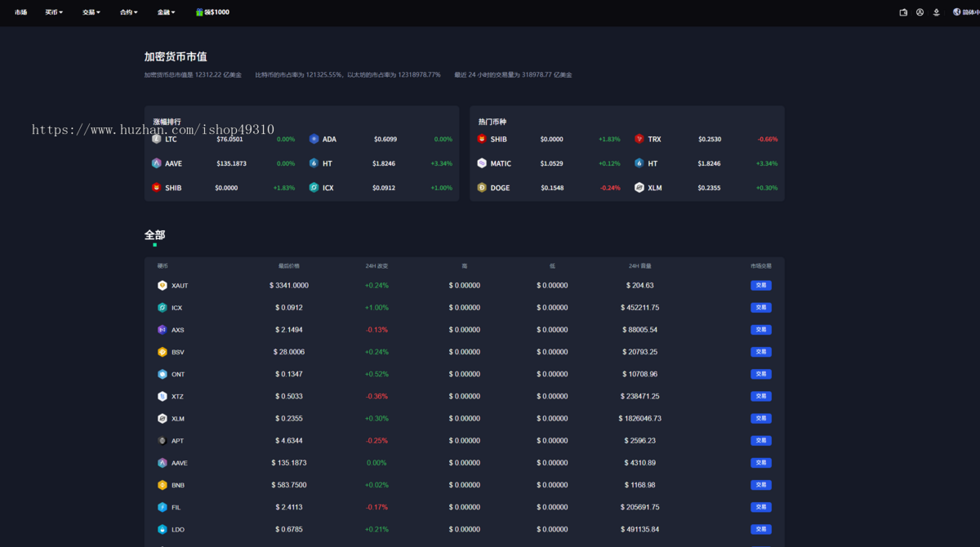Expand the 合约 dropdown menu
The height and width of the screenshot is (547, 980).
pyautogui.click(x=128, y=12)
